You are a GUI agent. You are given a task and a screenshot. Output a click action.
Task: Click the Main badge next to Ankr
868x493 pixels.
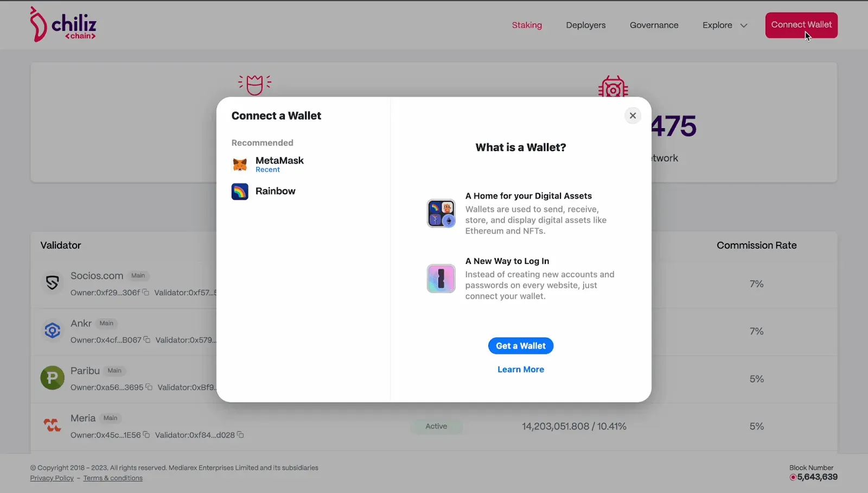106,323
